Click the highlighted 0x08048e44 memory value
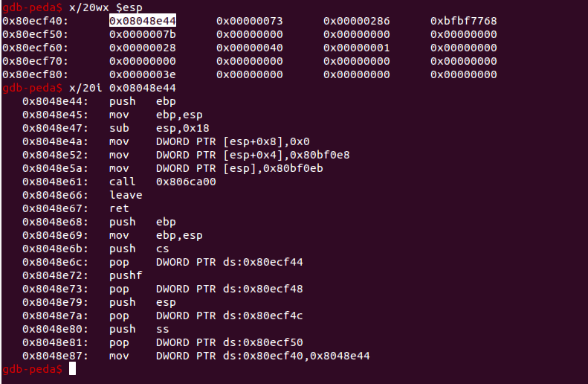The width and height of the screenshot is (588, 384). [143, 21]
